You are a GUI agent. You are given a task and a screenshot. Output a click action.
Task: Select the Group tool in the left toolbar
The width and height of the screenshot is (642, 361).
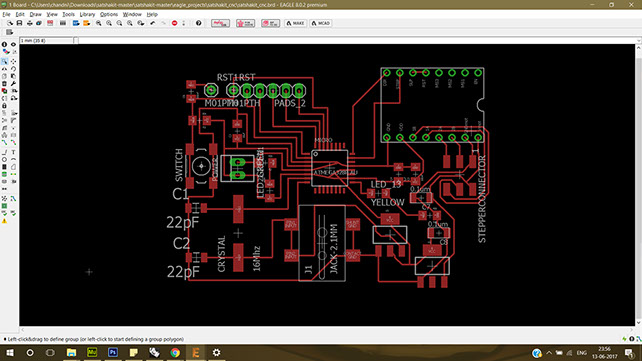5,61
